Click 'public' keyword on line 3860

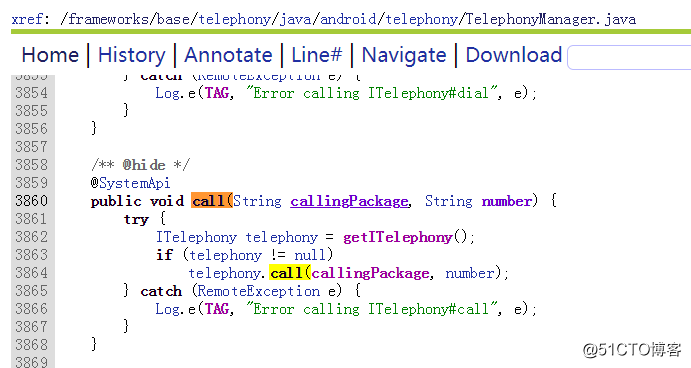tap(116, 201)
